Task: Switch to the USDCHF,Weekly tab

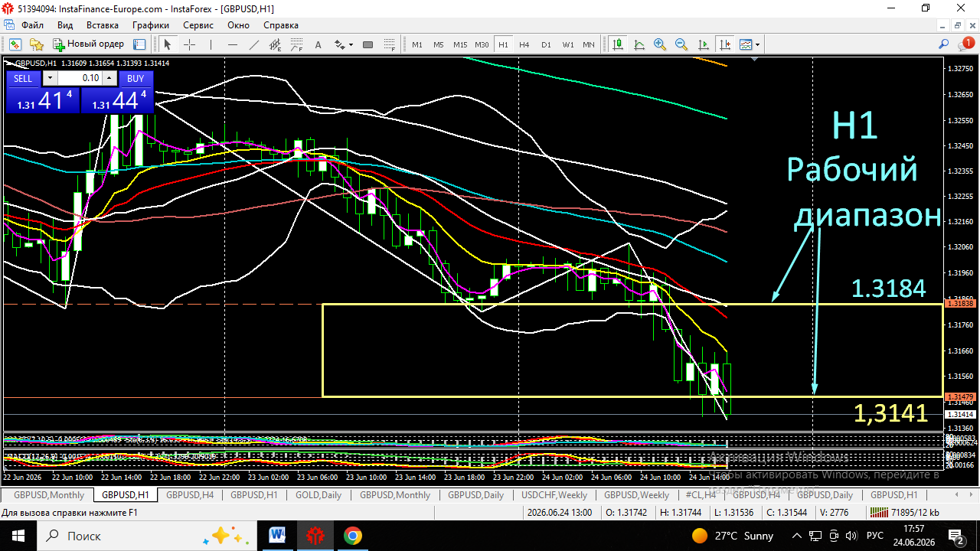Action: pyautogui.click(x=554, y=495)
